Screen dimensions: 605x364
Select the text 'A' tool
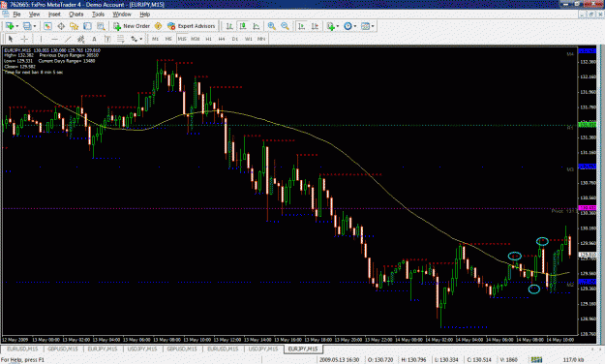click(94, 39)
